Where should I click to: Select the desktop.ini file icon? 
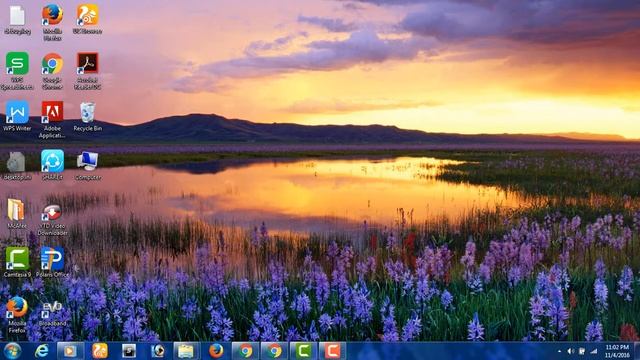(x=17, y=165)
